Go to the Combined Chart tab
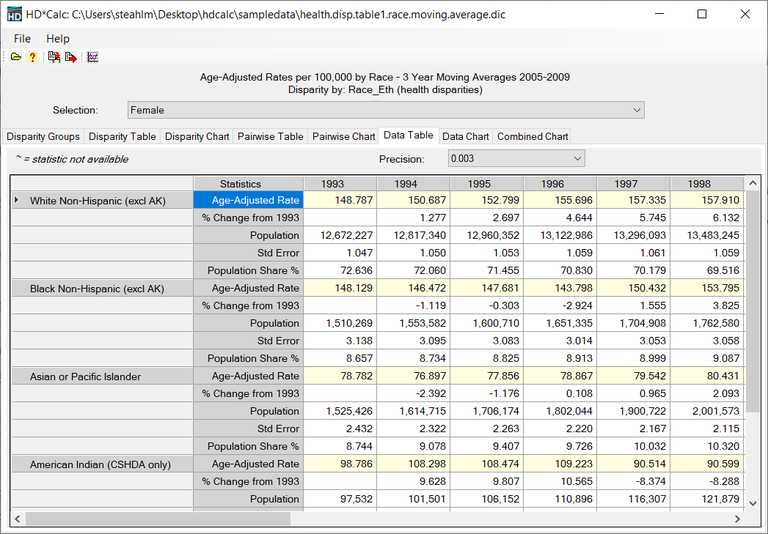Viewport: 768px width, 534px height. coord(532,137)
